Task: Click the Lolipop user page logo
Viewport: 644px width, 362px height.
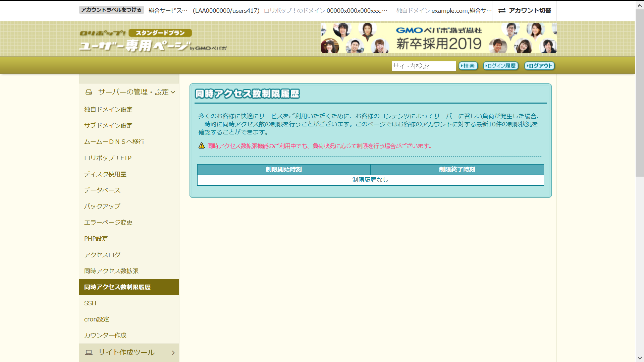Action: (x=153, y=40)
